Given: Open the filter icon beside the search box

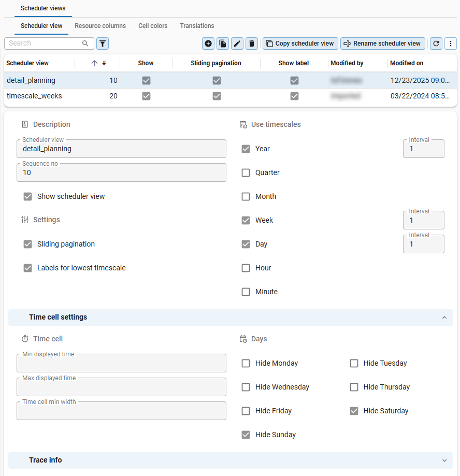Looking at the screenshot, I should point(102,44).
